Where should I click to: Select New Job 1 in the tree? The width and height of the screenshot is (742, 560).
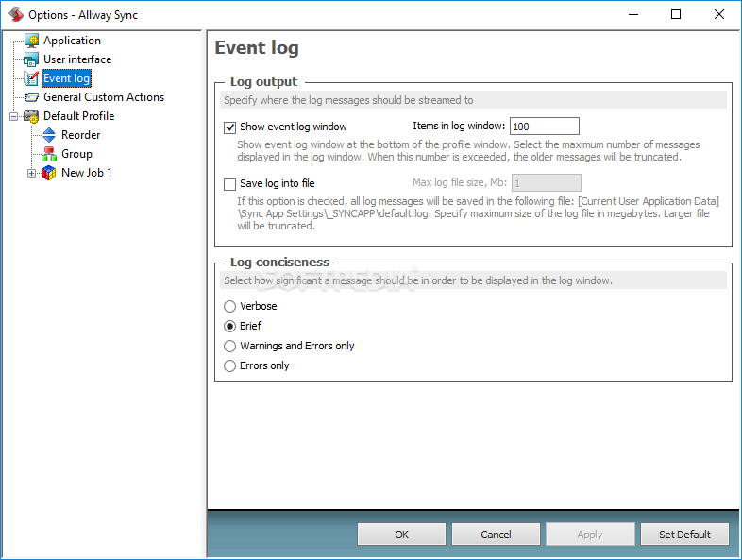[x=87, y=173]
